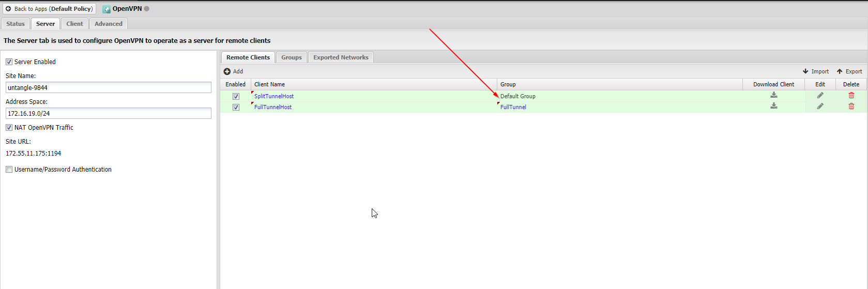Toggle NAT OpenVPN Traffic checkbox
The height and width of the screenshot is (289, 868).
(x=9, y=128)
